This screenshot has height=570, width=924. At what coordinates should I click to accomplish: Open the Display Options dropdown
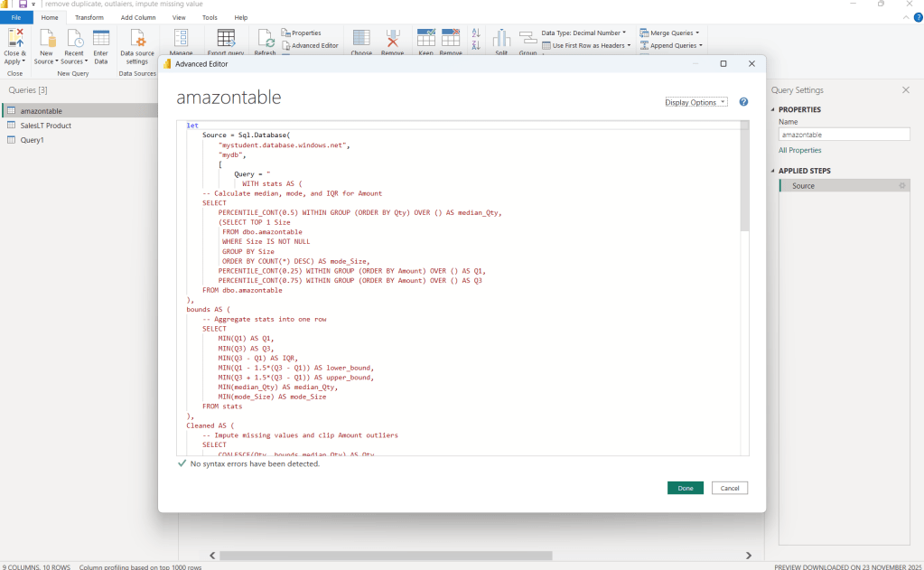(x=695, y=102)
